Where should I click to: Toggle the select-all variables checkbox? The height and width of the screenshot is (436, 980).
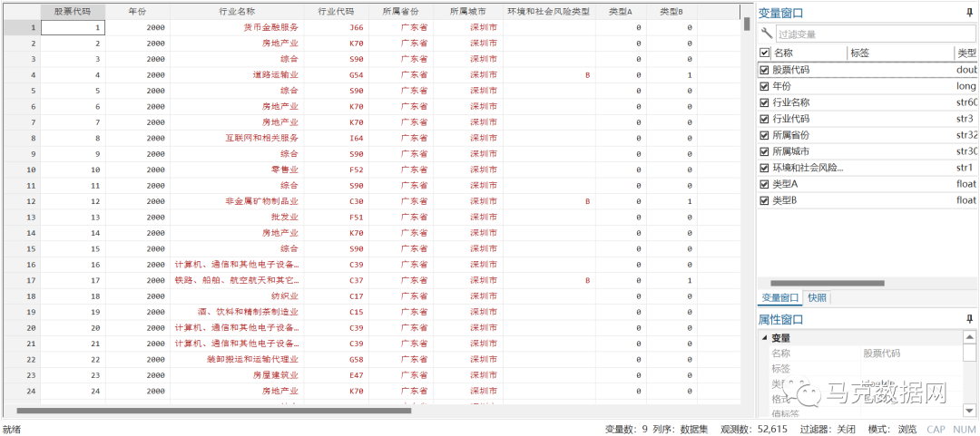[764, 53]
